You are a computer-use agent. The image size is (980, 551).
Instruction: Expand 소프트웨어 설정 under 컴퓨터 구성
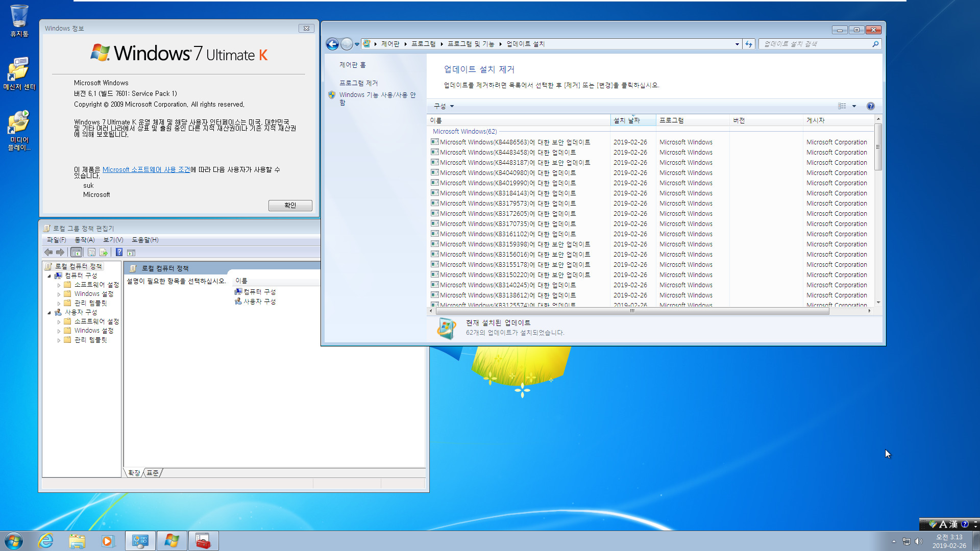(x=59, y=285)
